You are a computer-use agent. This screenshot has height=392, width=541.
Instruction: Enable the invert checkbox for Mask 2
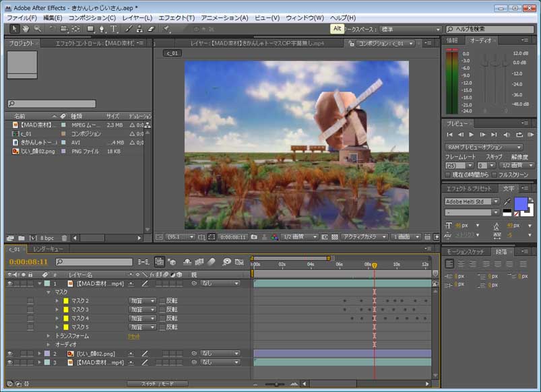[x=162, y=300]
